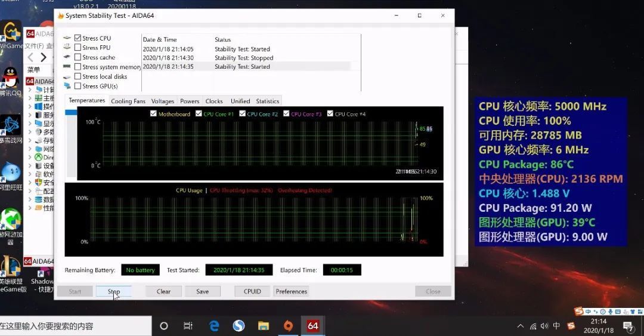Click the Elapsed Time field showing 00:00:15
This screenshot has width=644, height=336.
click(x=342, y=270)
